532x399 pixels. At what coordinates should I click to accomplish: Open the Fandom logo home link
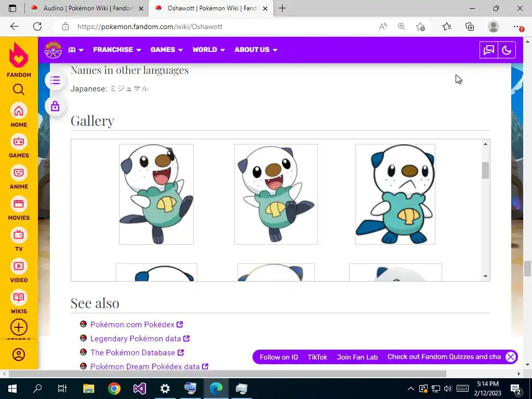pos(19,60)
